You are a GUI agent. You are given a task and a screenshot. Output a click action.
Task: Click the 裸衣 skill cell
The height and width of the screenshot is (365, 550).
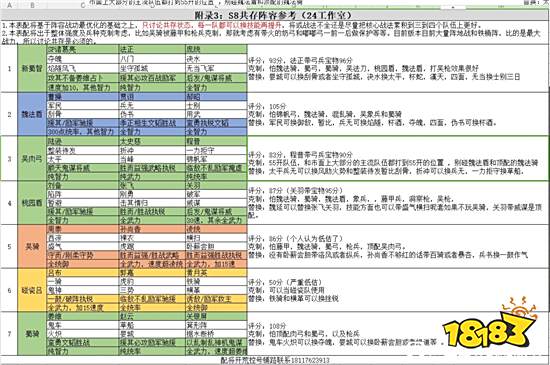click(x=152, y=238)
